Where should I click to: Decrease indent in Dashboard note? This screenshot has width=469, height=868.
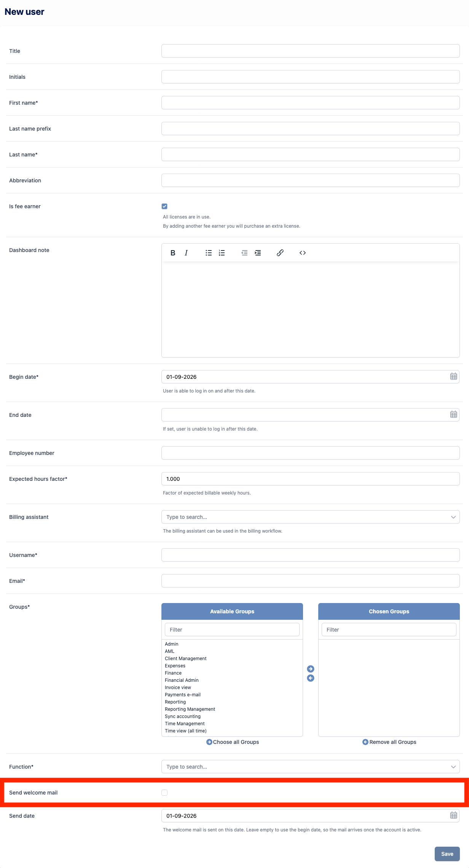[x=244, y=253]
